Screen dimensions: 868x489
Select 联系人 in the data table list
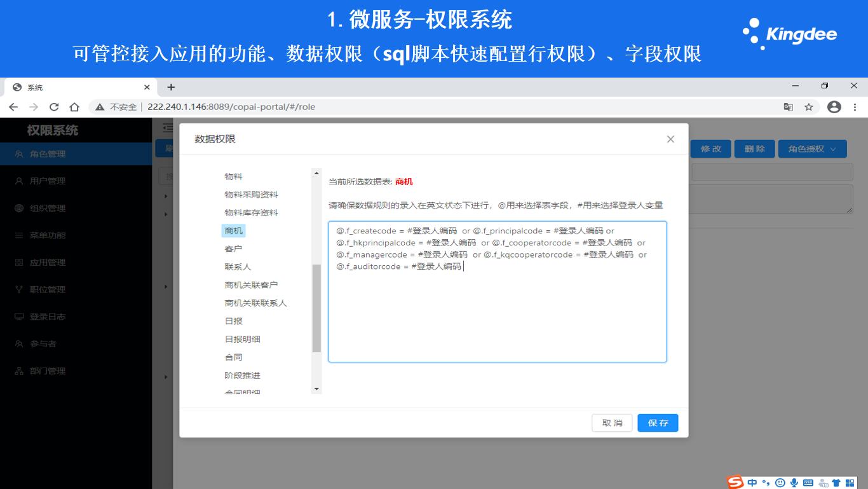238,267
